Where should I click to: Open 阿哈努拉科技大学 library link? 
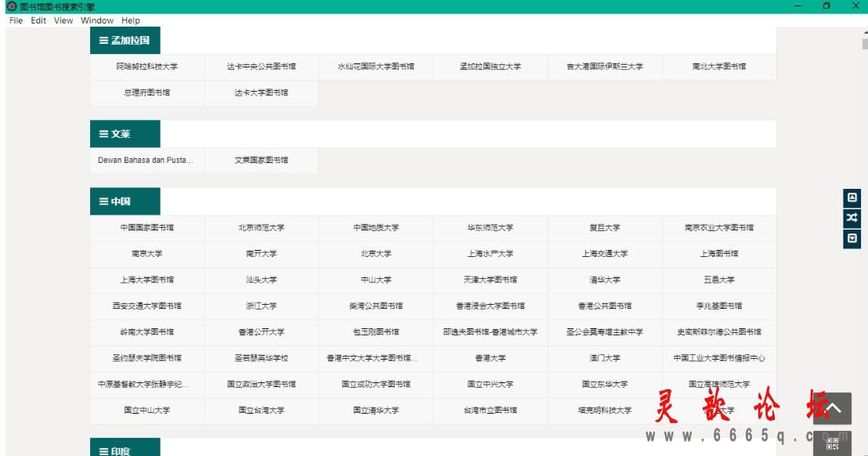tap(147, 67)
